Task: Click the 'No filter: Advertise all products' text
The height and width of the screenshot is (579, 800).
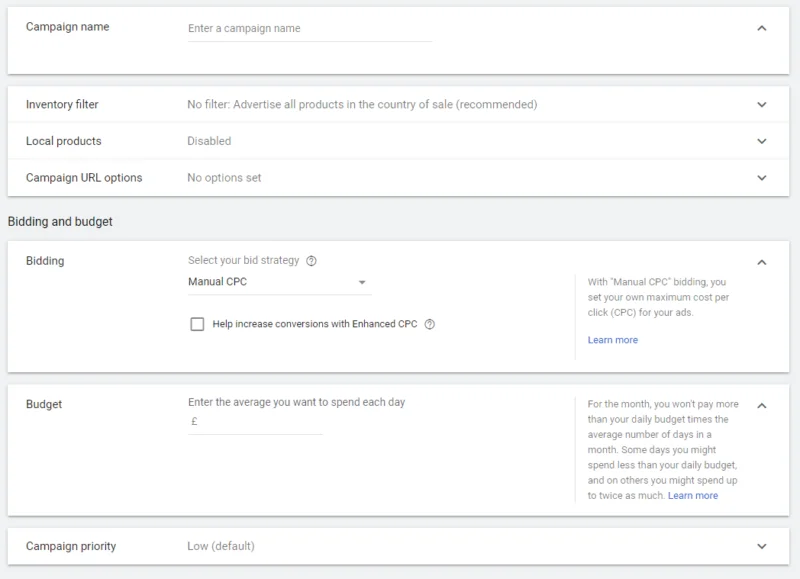Action: point(361,104)
